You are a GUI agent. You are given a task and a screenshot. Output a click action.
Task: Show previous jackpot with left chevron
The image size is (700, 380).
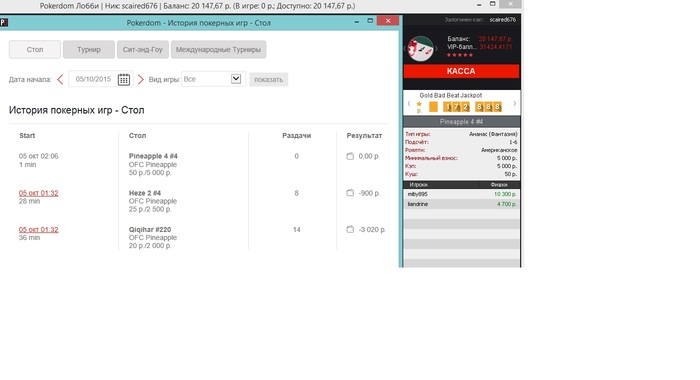(409, 104)
